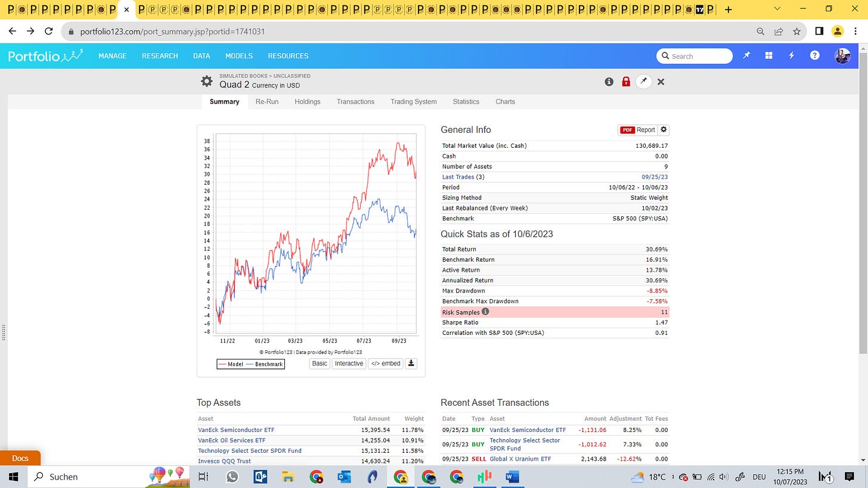Go back with the browser back arrow
The image size is (868, 488).
pos(12,31)
